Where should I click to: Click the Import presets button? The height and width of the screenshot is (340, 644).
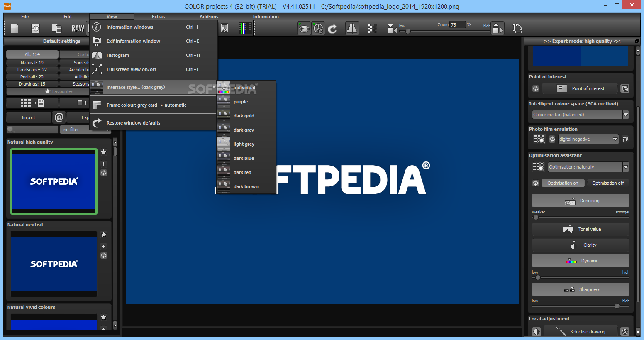pos(29,117)
